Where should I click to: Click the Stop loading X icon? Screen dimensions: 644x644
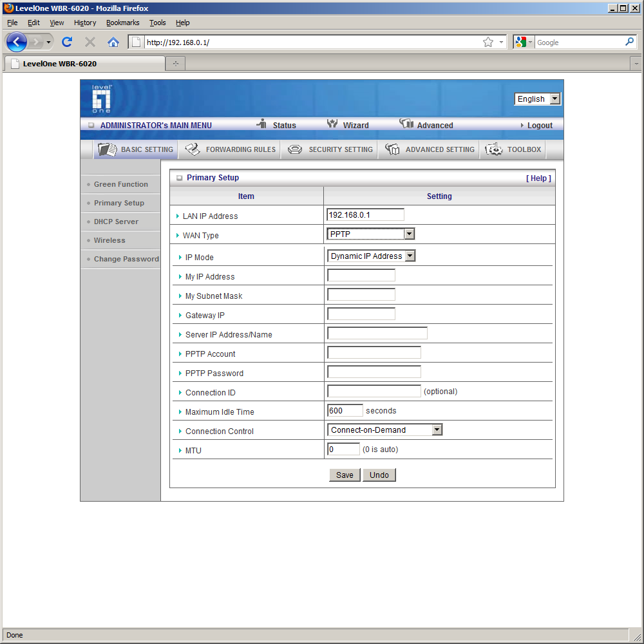point(90,42)
